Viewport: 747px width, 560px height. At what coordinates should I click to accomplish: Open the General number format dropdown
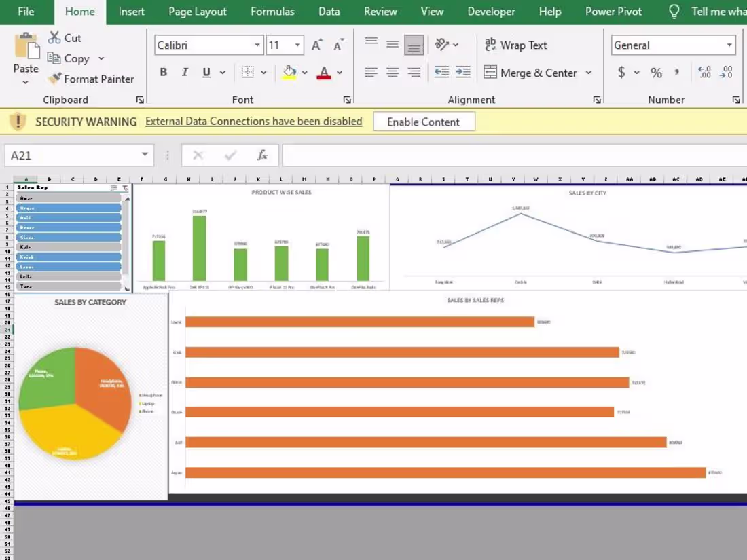tap(731, 45)
